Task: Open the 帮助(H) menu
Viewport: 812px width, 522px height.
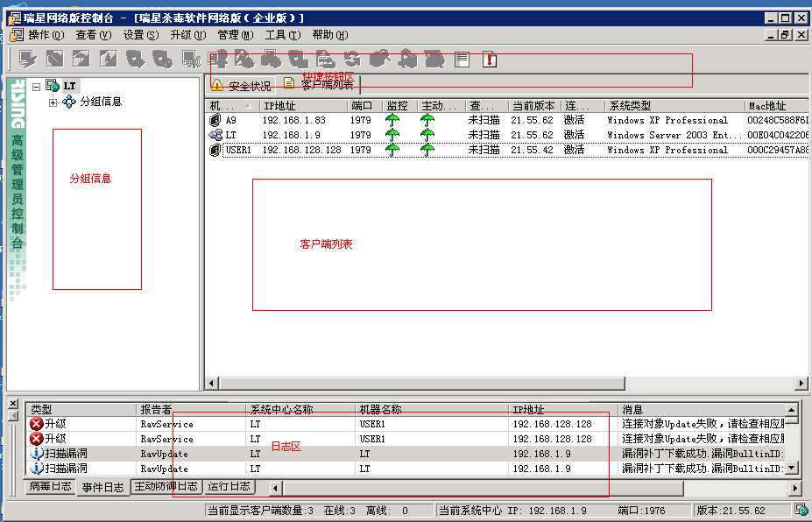Action: [330, 35]
